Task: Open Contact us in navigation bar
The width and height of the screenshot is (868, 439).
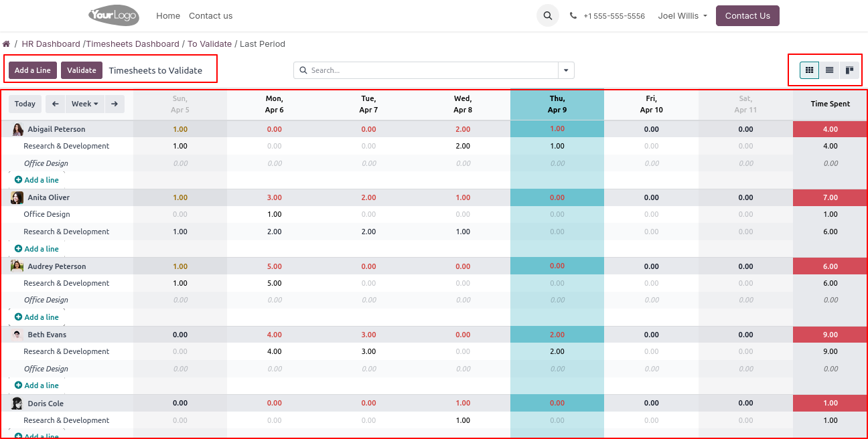Action: click(x=210, y=16)
